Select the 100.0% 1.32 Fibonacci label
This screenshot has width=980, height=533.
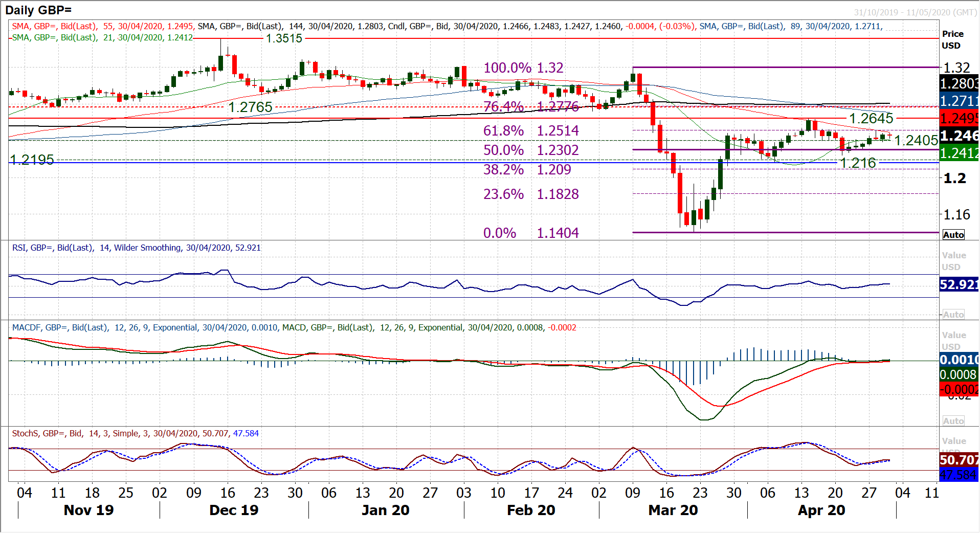[x=523, y=68]
